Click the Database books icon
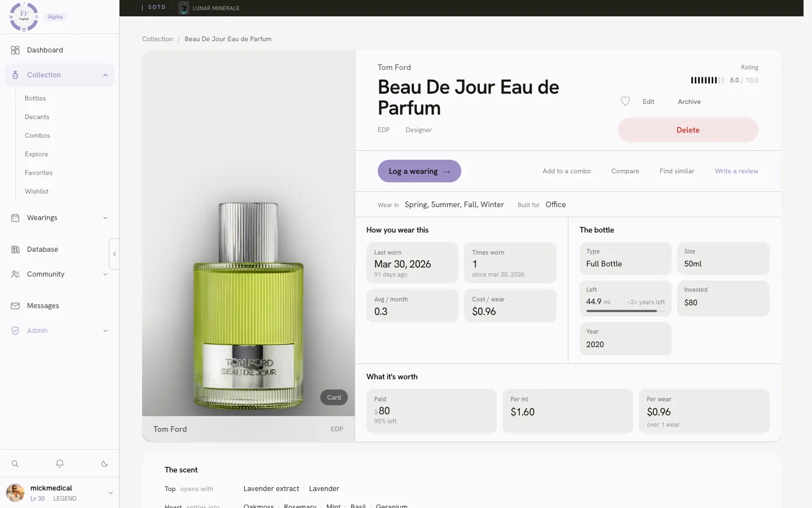The image size is (812, 508). [15, 249]
